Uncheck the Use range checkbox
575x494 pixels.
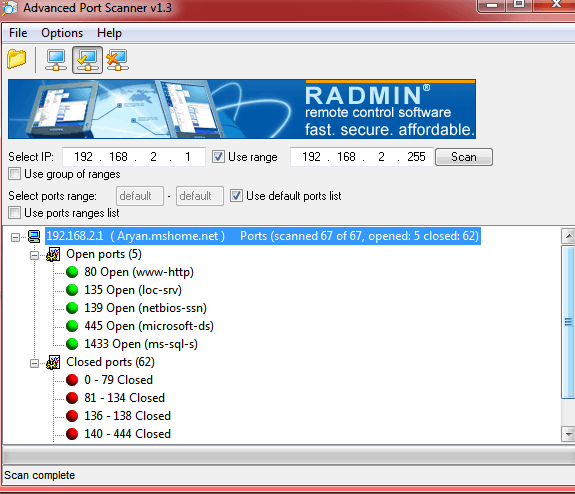(x=218, y=157)
